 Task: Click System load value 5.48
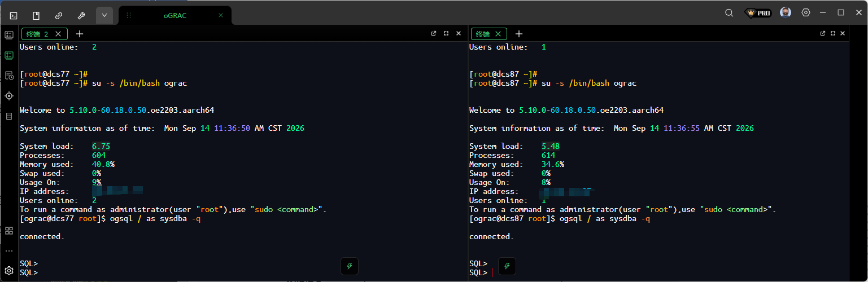pyautogui.click(x=551, y=147)
